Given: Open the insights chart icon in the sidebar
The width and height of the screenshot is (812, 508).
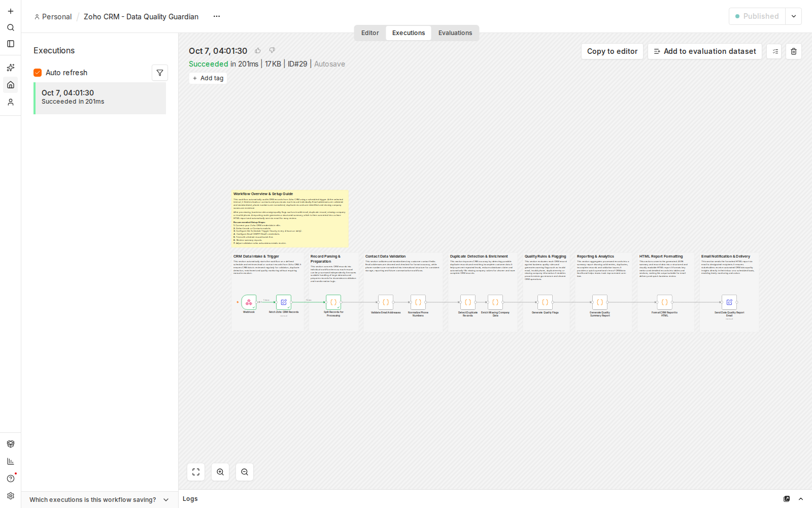Looking at the screenshot, I should point(10,461).
